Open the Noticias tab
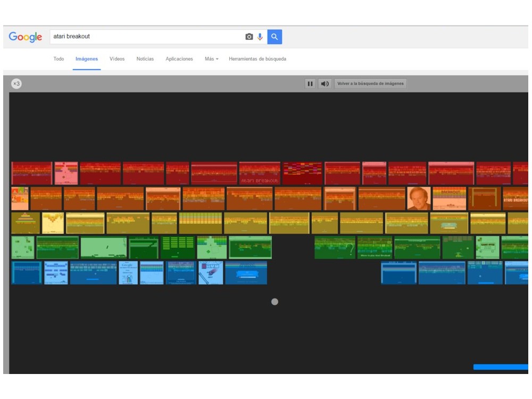This screenshot has height=399, width=532. (x=145, y=59)
